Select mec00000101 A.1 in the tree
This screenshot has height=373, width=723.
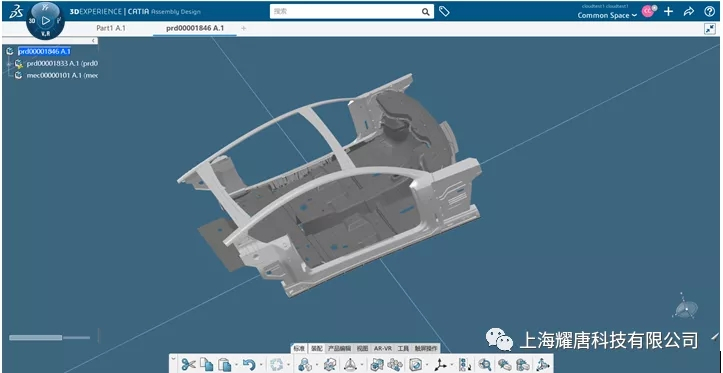pos(62,75)
